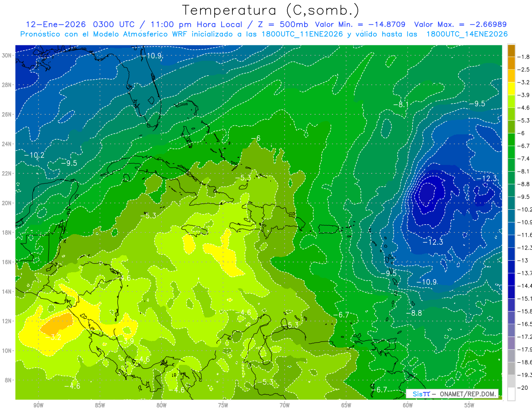This screenshot has width=532, height=411.
Task: Click the "18N" latitude axis label
Action: click(x=7, y=232)
